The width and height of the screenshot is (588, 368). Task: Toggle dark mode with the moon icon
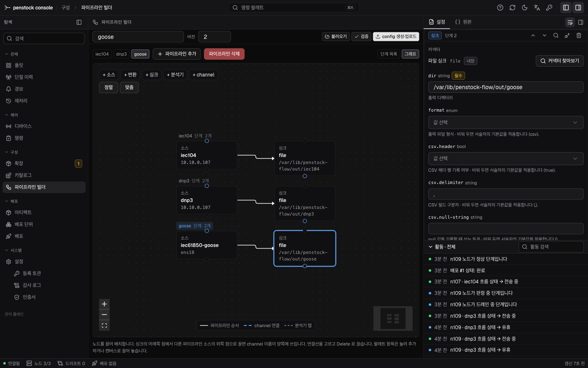(x=525, y=8)
